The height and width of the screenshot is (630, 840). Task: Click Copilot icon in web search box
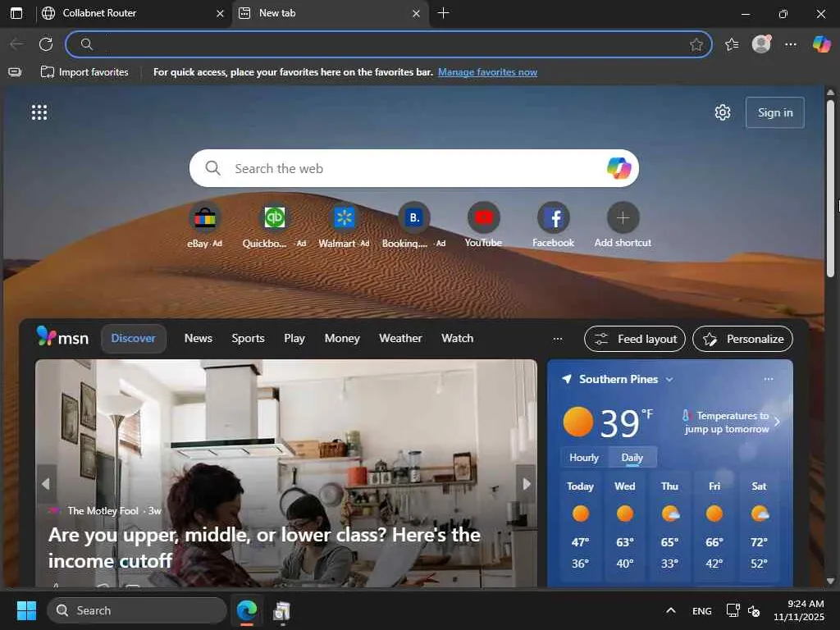point(619,168)
